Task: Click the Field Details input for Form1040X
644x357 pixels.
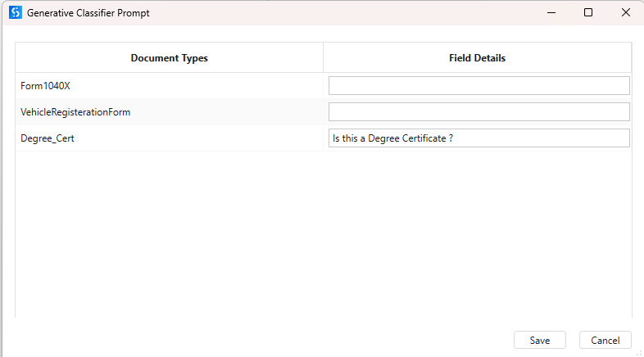Action: (478, 85)
